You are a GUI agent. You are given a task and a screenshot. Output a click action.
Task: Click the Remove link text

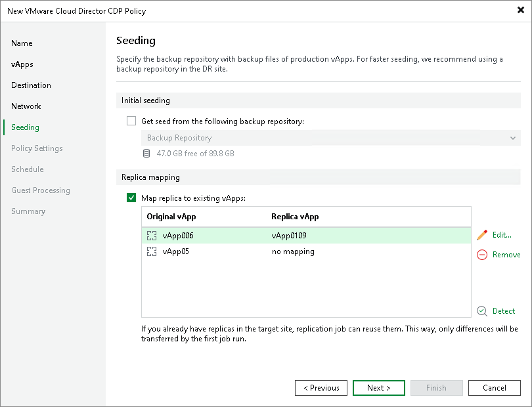tap(506, 255)
